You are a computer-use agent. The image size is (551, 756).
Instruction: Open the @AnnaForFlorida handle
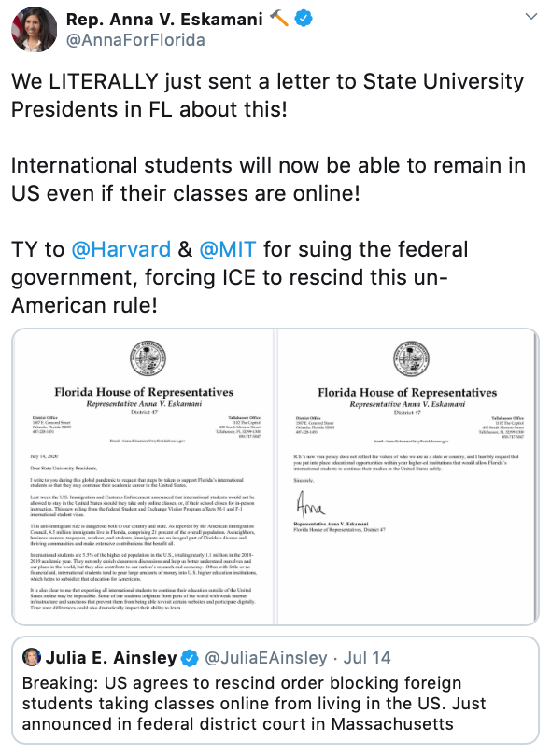click(x=135, y=40)
